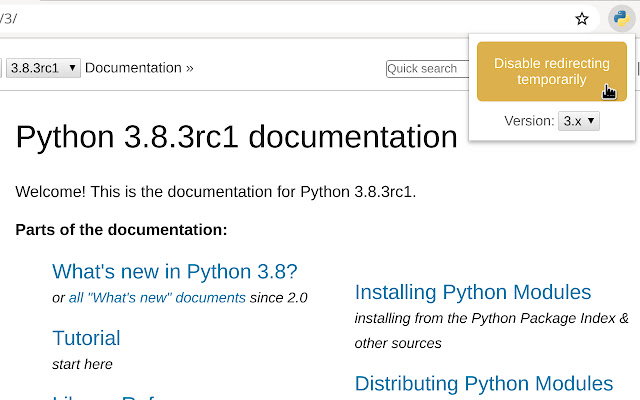Click the Python extension icon
The width and height of the screenshot is (640, 400).
(x=621, y=18)
